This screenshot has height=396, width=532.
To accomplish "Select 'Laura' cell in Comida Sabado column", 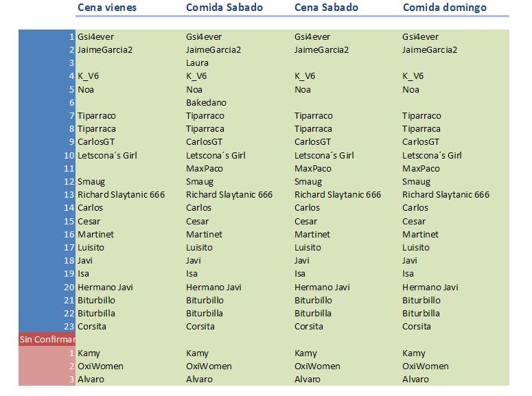I will [x=197, y=63].
